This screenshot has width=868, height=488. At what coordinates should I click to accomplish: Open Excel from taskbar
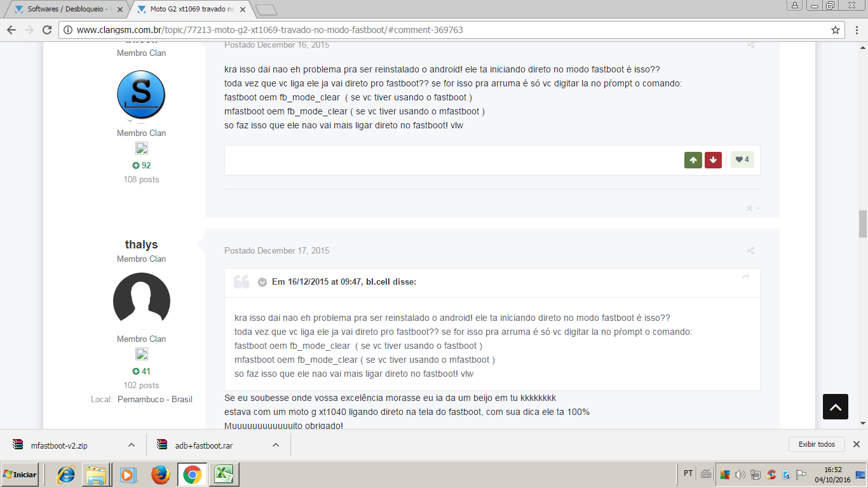tap(224, 474)
